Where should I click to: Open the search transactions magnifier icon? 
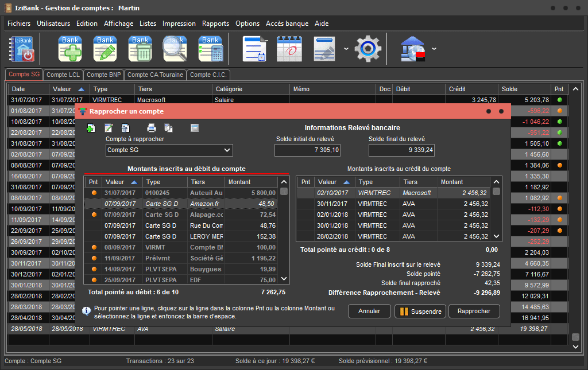pyautogui.click(x=175, y=49)
